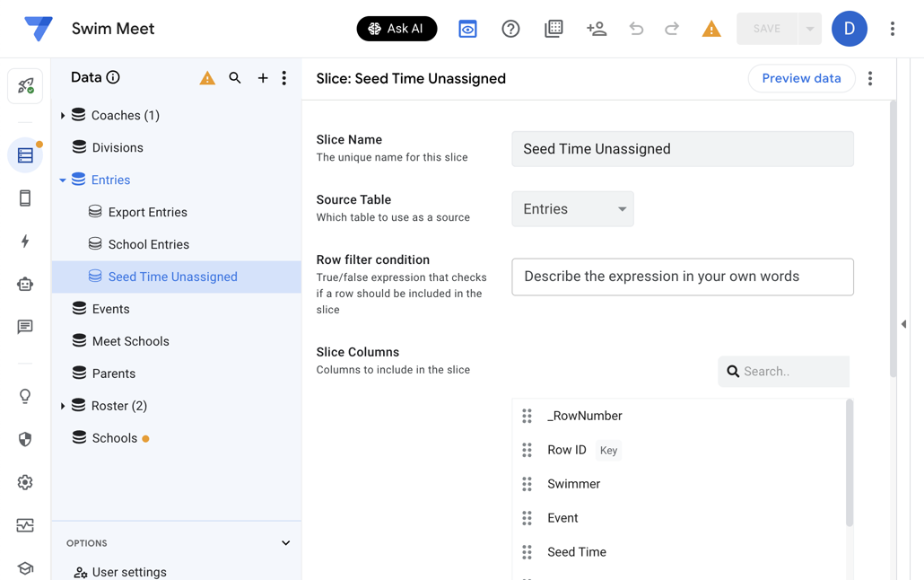The width and height of the screenshot is (924, 580).
Task: Open the Views phone icon in sidebar
Action: pyautogui.click(x=25, y=198)
